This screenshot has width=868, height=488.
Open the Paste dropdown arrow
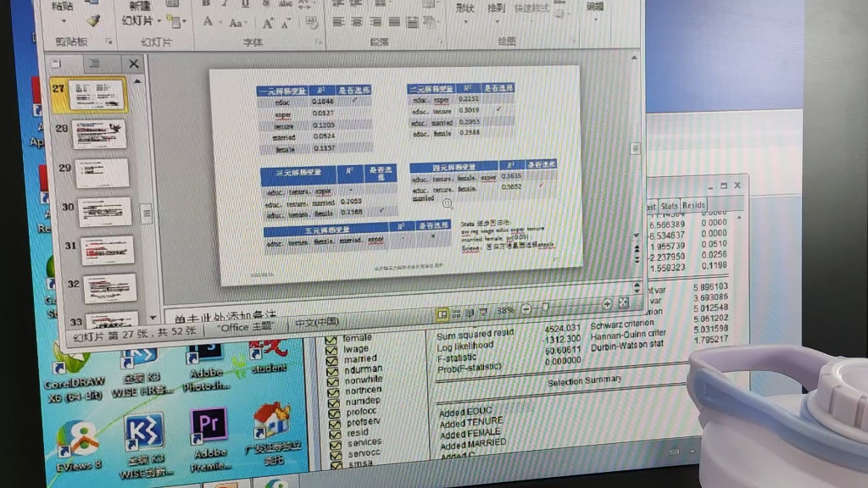[x=64, y=21]
